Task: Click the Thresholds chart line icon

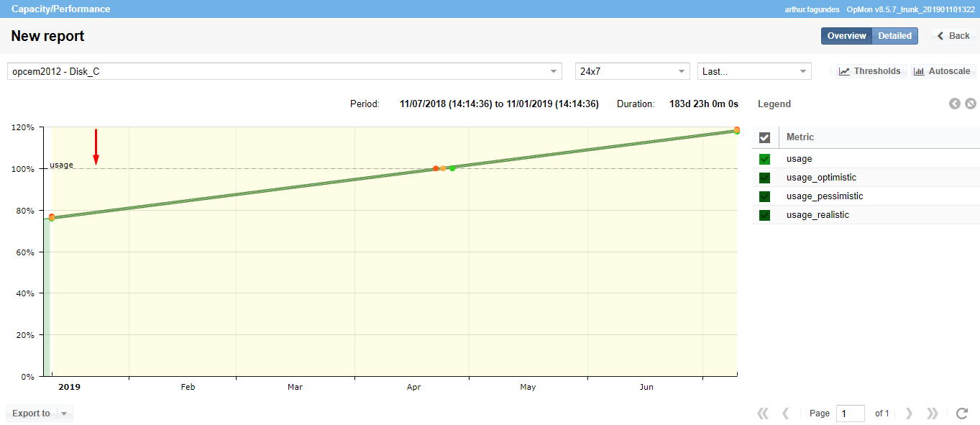Action: [844, 71]
